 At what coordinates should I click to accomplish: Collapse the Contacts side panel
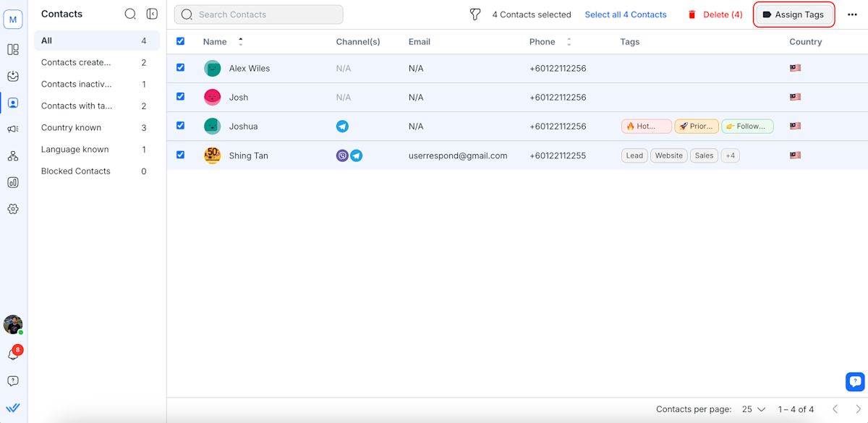[152, 14]
